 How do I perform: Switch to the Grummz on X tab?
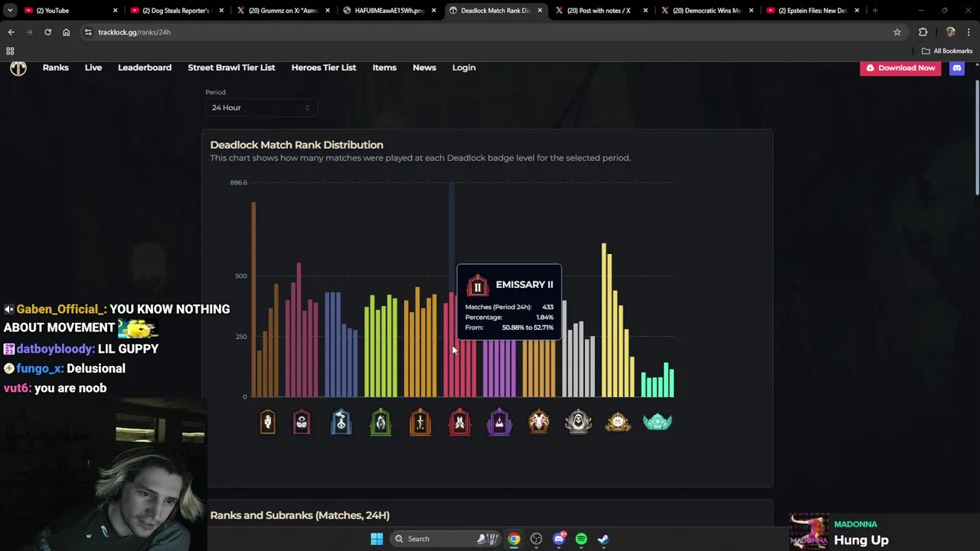pyautogui.click(x=283, y=11)
